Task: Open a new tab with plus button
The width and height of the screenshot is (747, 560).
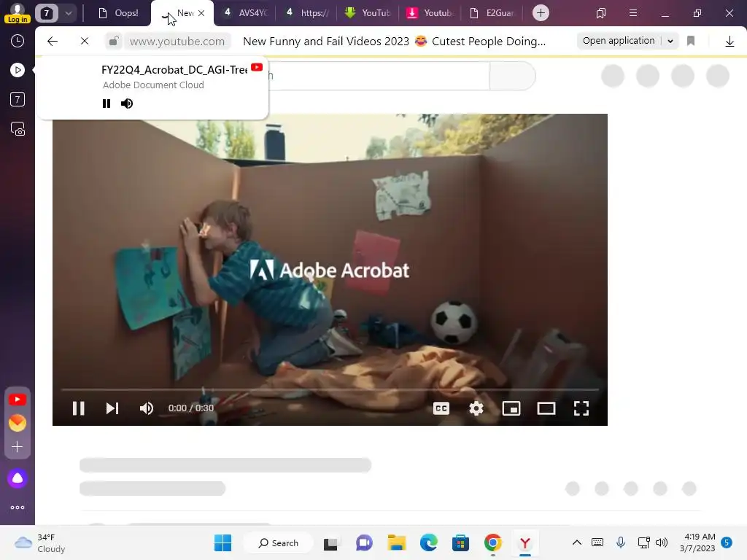Action: pos(541,13)
